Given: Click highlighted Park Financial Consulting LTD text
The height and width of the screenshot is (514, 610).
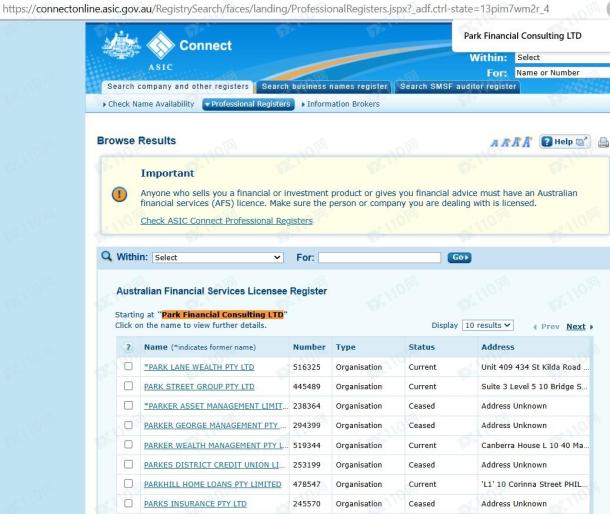Looking at the screenshot, I should [x=223, y=314].
